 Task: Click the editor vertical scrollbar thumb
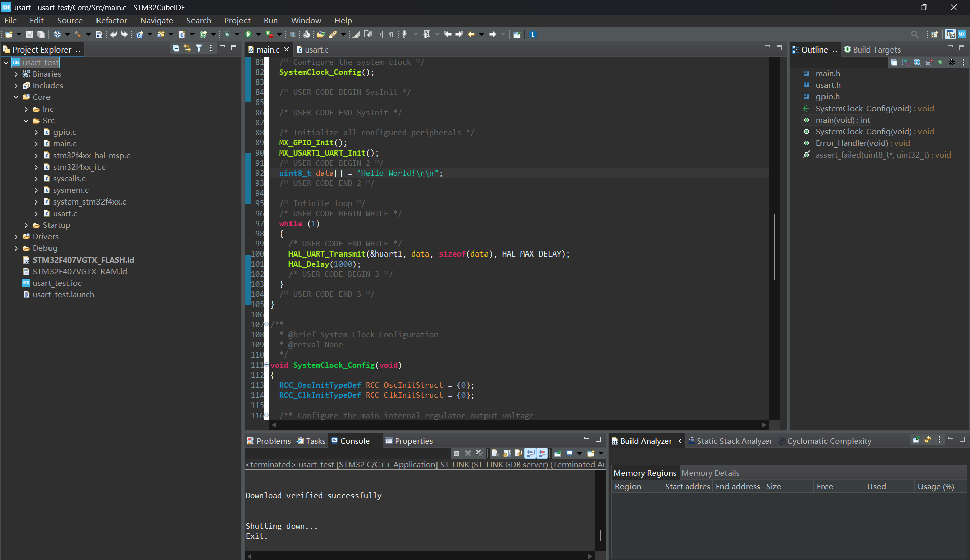click(774, 247)
